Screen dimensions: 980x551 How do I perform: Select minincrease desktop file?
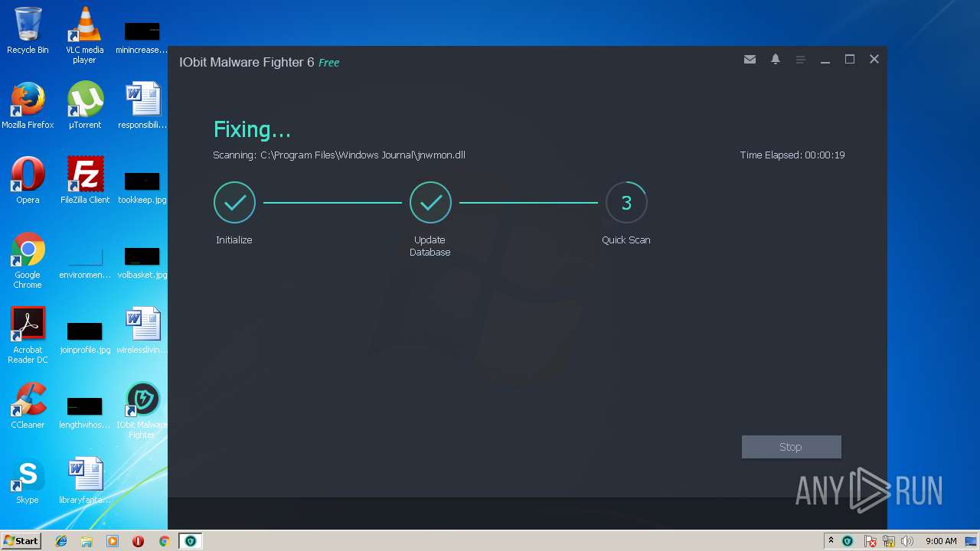pos(142,38)
